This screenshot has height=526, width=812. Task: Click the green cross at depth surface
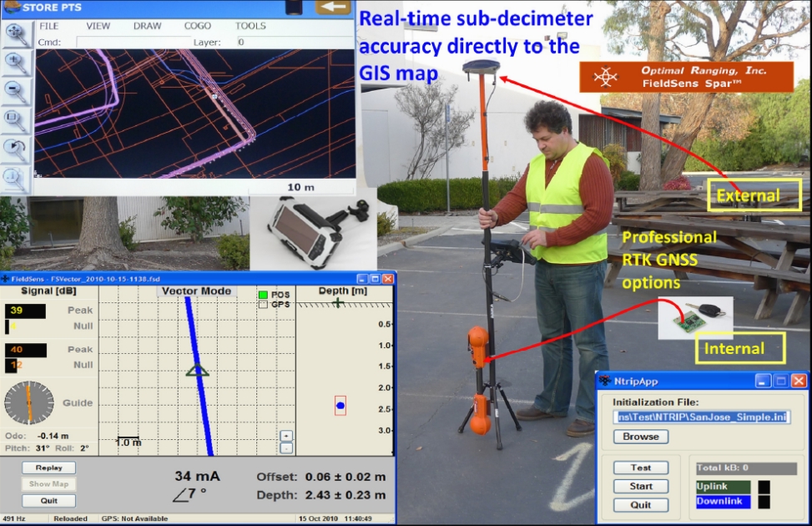coord(338,302)
